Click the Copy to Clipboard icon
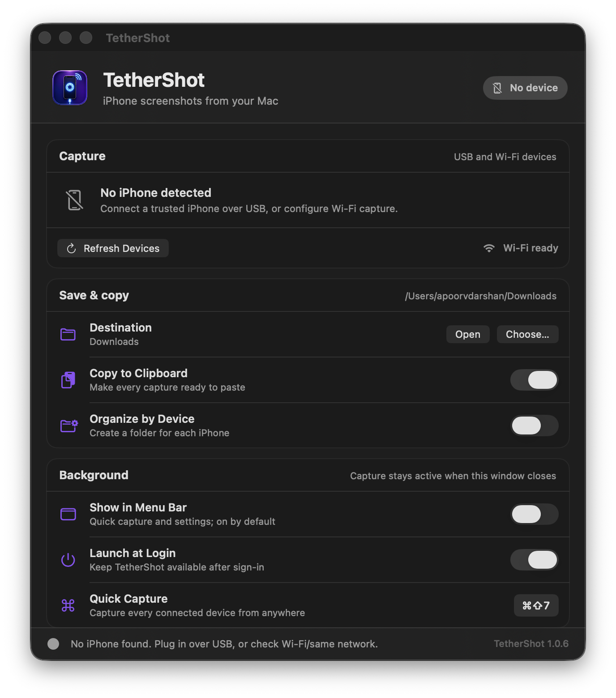 tap(68, 380)
